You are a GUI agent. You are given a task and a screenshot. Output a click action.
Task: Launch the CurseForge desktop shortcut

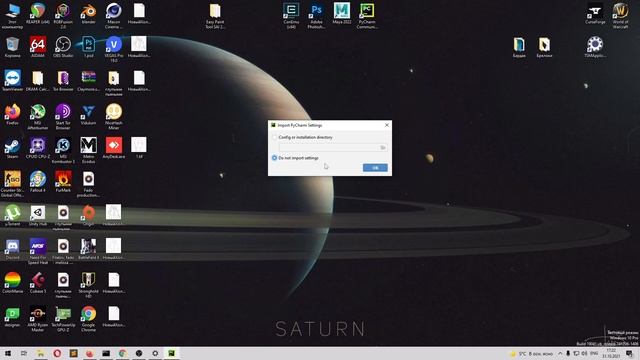coord(595,13)
